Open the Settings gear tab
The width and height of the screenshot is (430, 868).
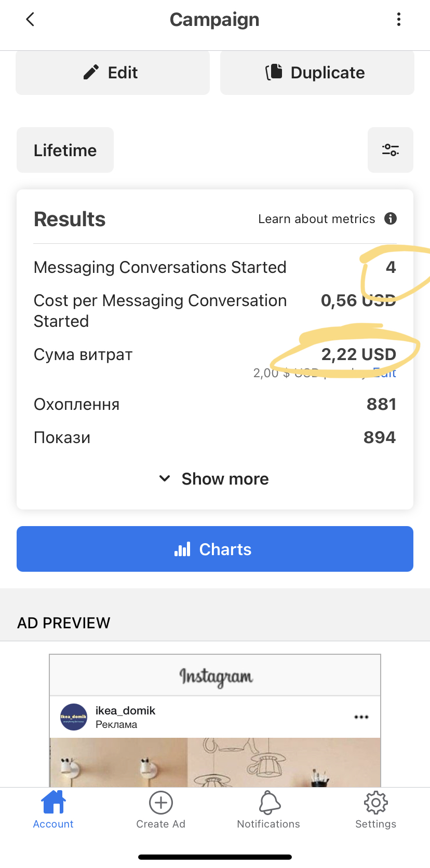pyautogui.click(x=376, y=810)
